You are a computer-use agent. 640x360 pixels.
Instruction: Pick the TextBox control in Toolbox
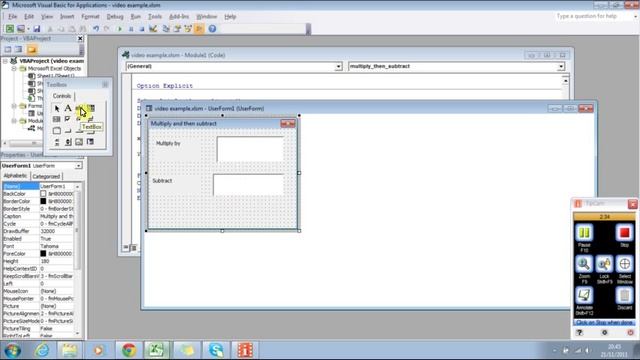click(79, 108)
